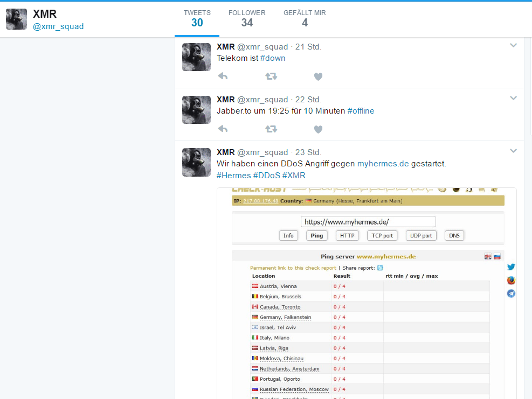Open Germany, Falkenstein location link
Image resolution: width=532 pixels, height=399 pixels.
[285, 317]
